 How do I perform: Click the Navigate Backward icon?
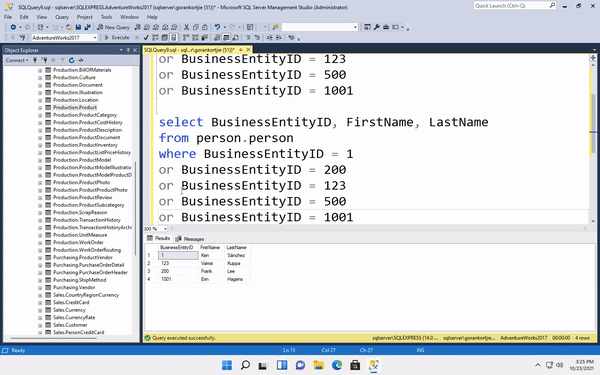pyautogui.click(x=13, y=27)
